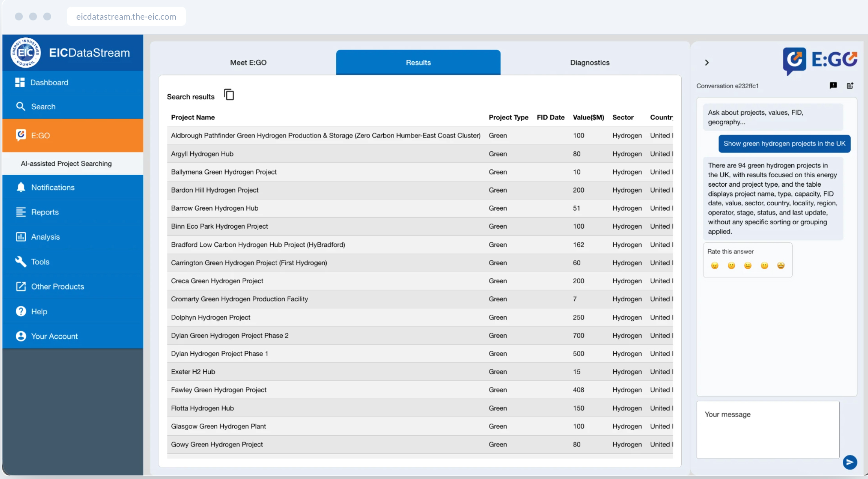Click Cromarty Green Hydrogen Production Facility
This screenshot has height=479, width=868.
point(239,299)
